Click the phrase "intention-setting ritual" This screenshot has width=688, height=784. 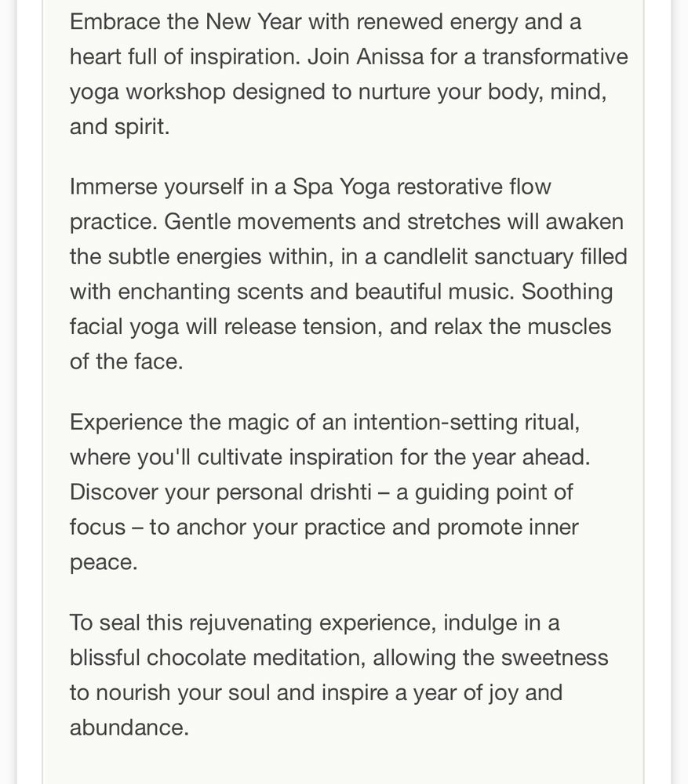[x=466, y=423]
